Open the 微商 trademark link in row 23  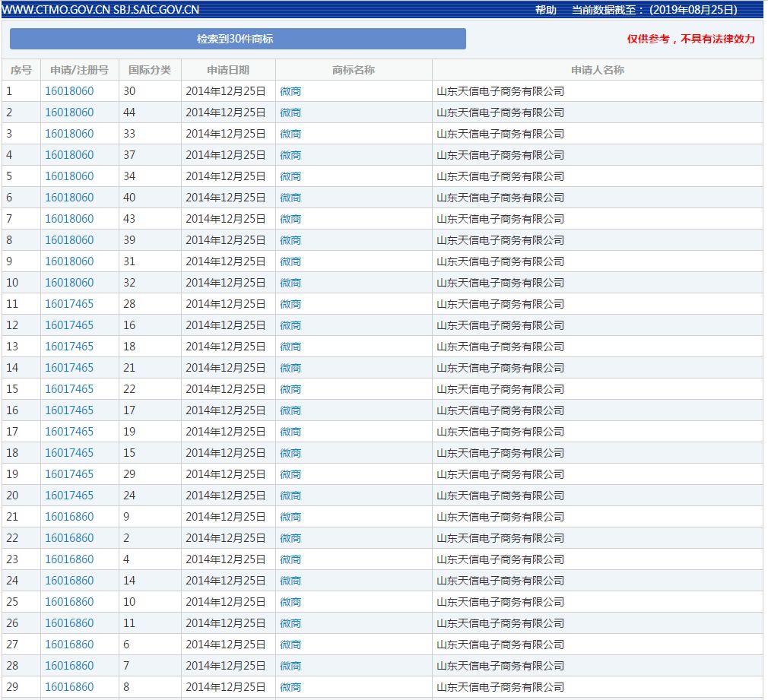pos(290,559)
